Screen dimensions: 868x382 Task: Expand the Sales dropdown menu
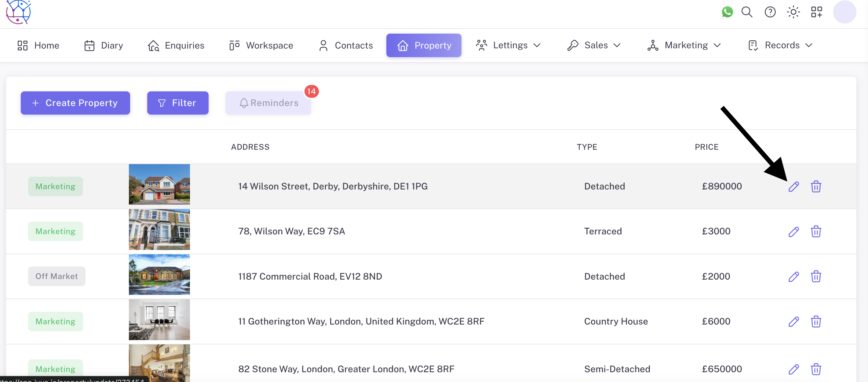tap(594, 45)
